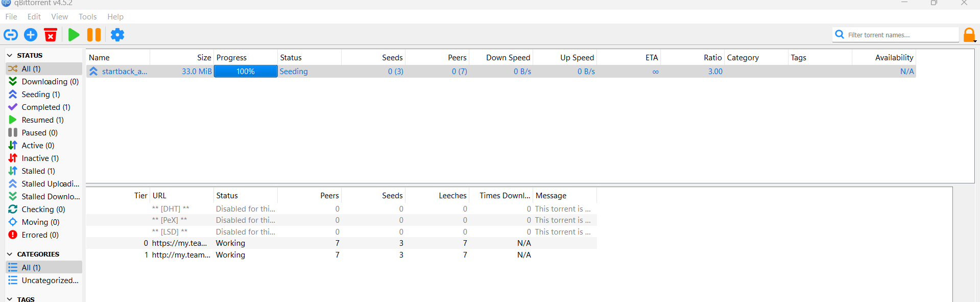Select Seeding (1) filter
This screenshot has width=980, height=302.
point(44,94)
